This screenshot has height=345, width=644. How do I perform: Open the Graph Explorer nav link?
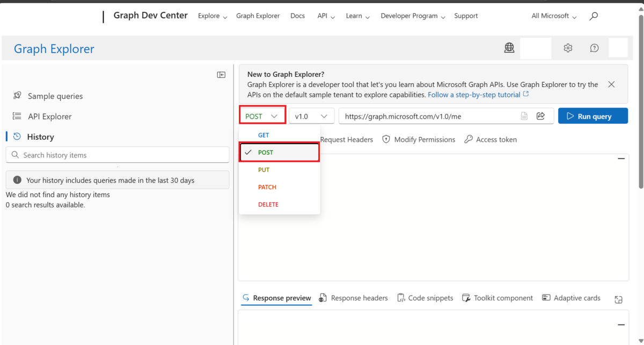[x=258, y=16]
